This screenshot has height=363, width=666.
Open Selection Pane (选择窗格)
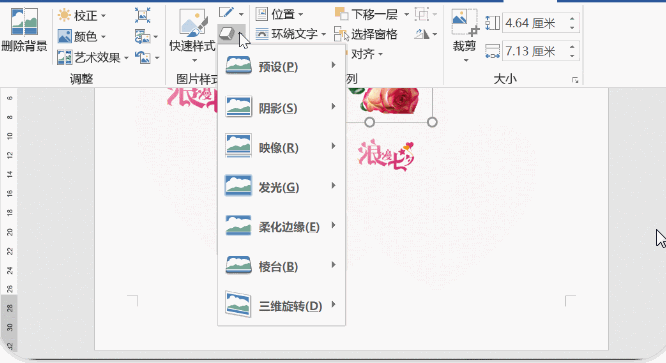click(366, 34)
